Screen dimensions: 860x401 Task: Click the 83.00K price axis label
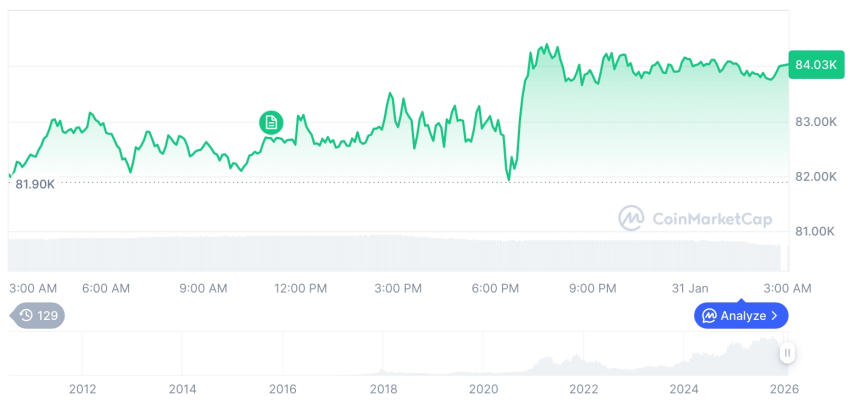815,122
